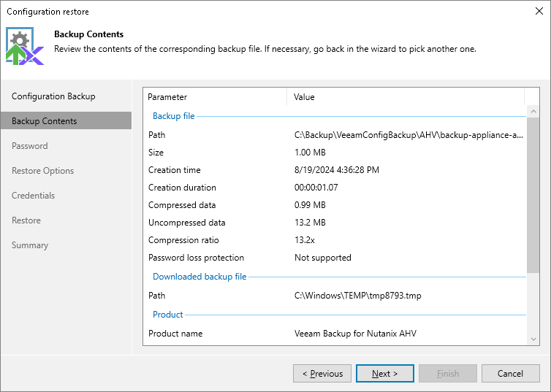Click the Value column header
The width and height of the screenshot is (551, 392).
(x=304, y=97)
